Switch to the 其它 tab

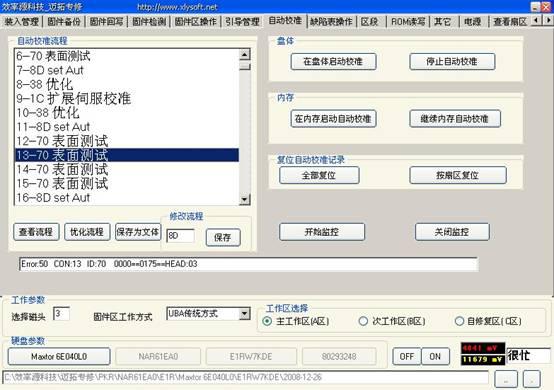[442, 22]
